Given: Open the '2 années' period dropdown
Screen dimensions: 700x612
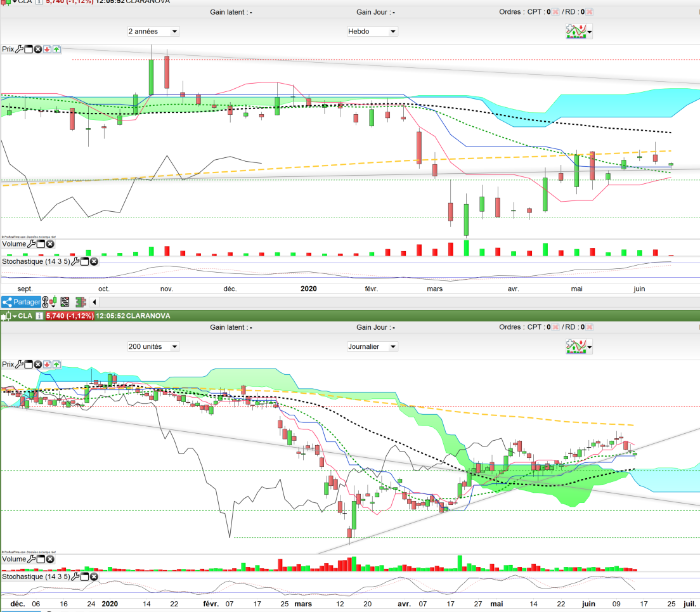Looking at the screenshot, I should [153, 32].
